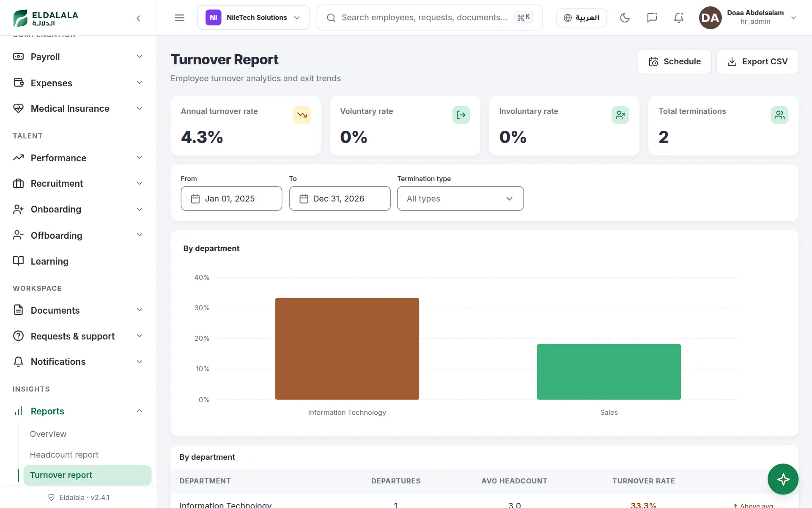Open the From date picker Jan 01, 2025
This screenshot has height=508, width=812.
point(231,199)
